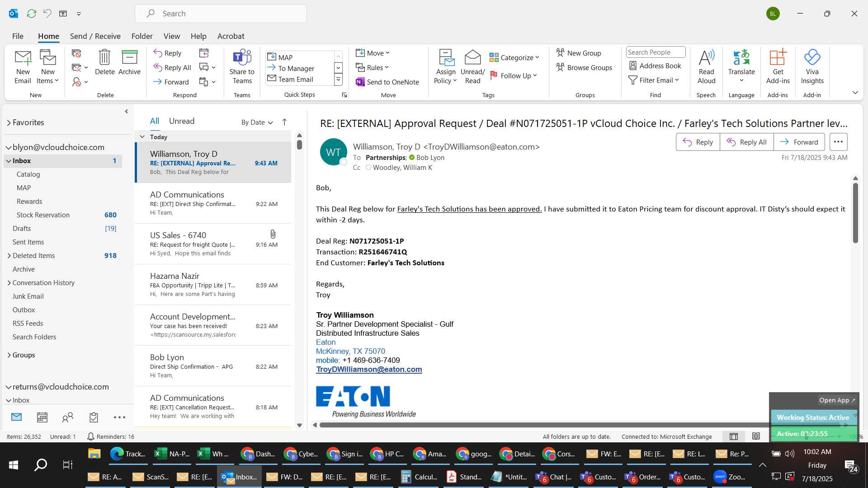Show only Unread messages
This screenshot has width=868, height=488.
[x=181, y=121]
